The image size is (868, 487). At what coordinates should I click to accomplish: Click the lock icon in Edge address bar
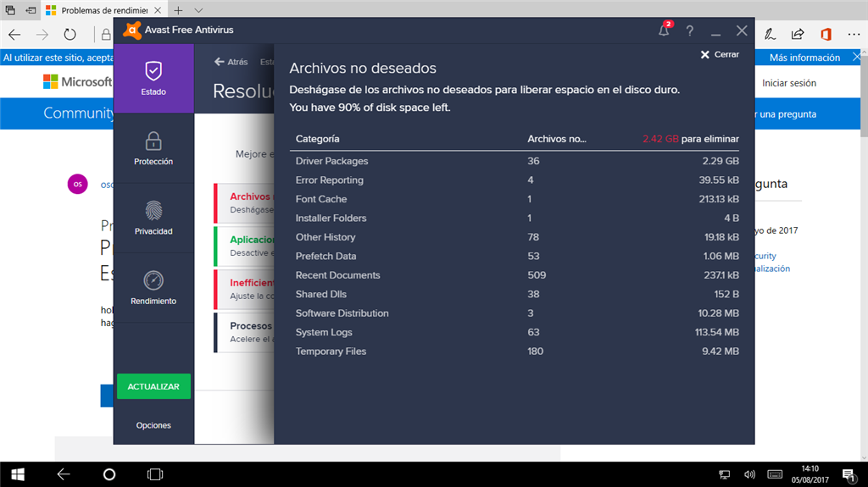point(106,35)
